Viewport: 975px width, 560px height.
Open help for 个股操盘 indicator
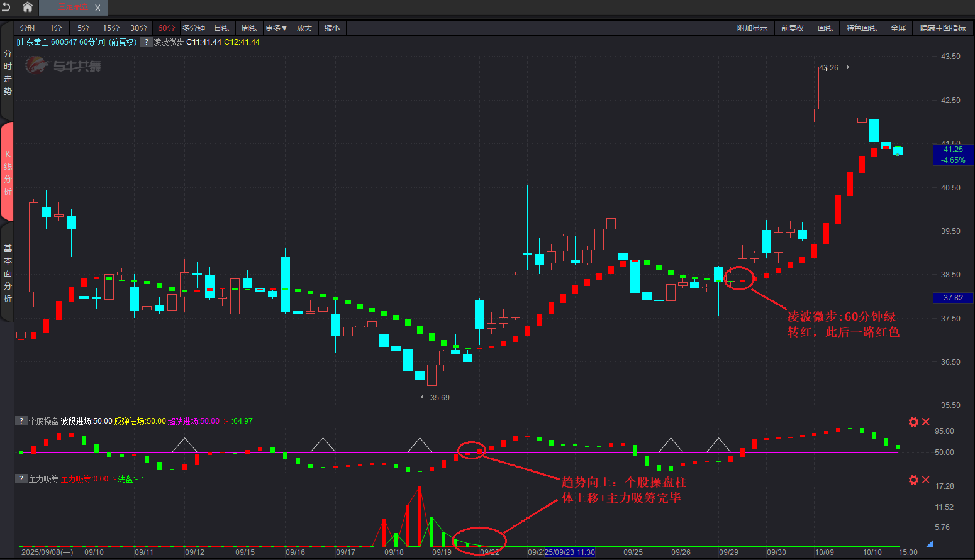click(x=21, y=421)
